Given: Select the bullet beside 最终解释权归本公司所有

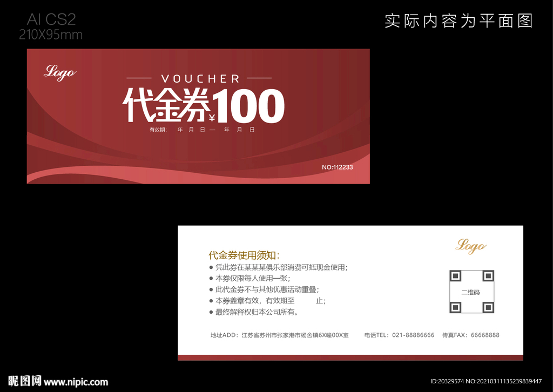Looking at the screenshot, I should (210, 312).
